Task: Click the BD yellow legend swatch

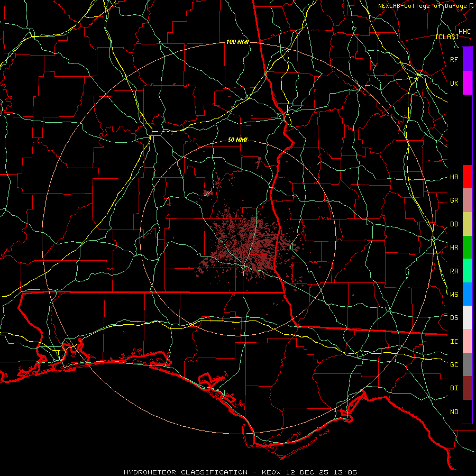Action: coord(467,224)
